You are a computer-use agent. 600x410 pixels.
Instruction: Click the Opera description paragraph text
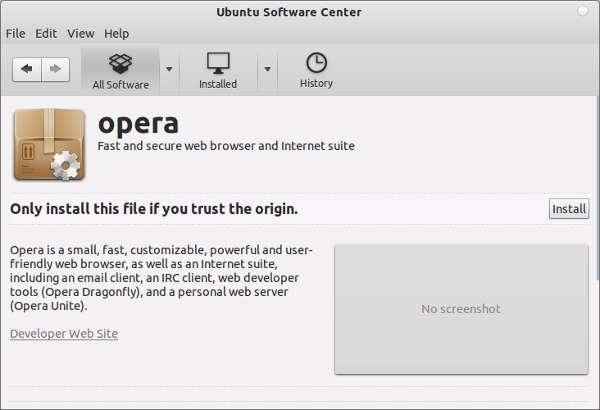(162, 276)
